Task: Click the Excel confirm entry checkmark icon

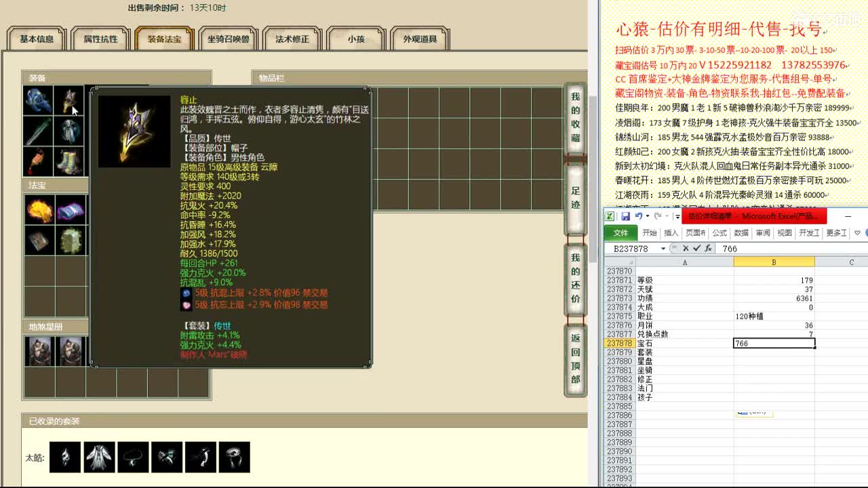Action: (696, 249)
